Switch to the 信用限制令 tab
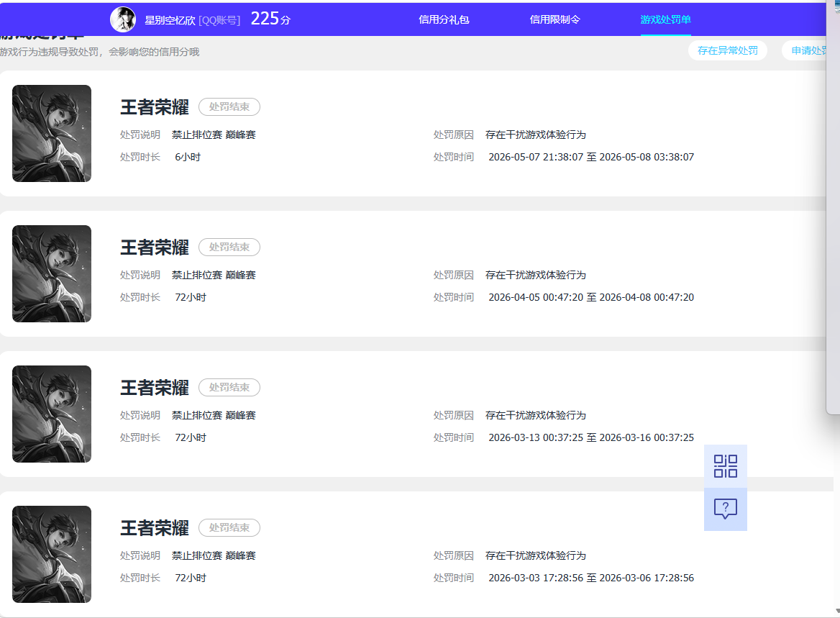 pyautogui.click(x=554, y=19)
